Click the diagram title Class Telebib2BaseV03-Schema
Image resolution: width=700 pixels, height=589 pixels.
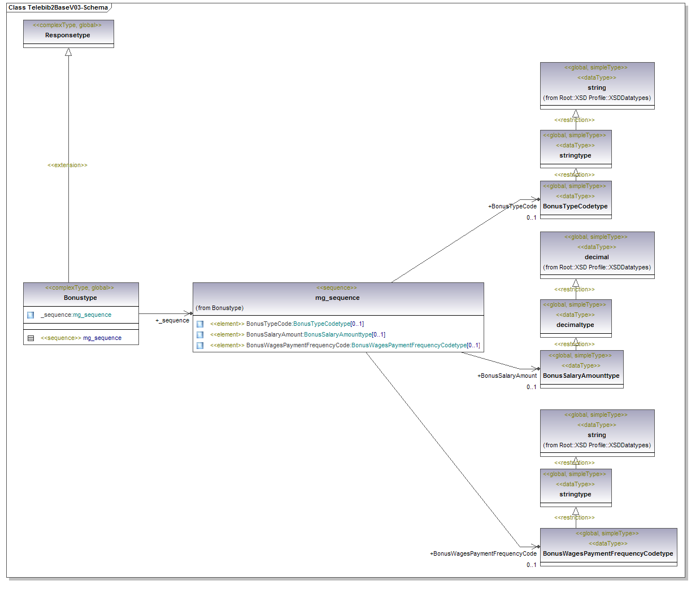58,7
